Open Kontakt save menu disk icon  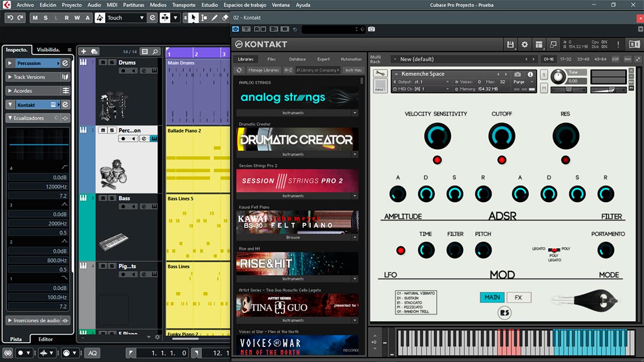[510, 45]
